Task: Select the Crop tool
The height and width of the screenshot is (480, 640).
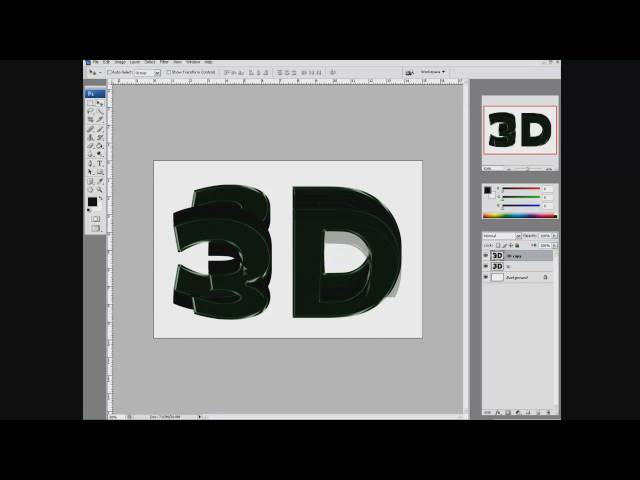Action: point(91,119)
